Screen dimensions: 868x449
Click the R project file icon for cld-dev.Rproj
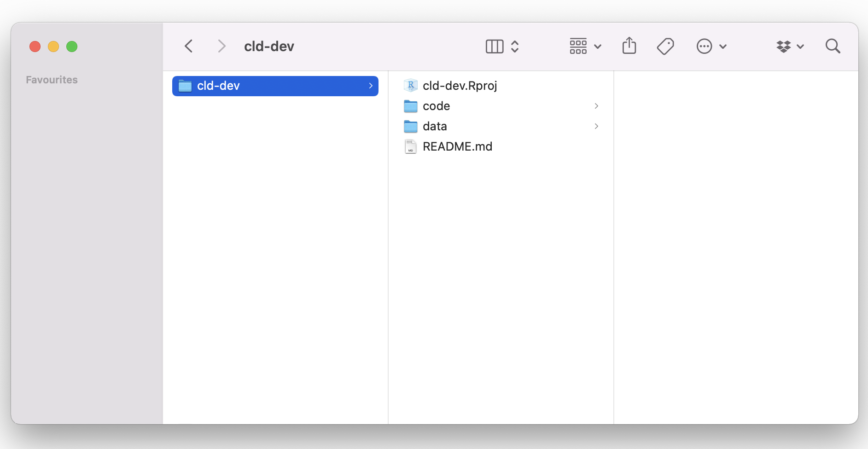410,85
